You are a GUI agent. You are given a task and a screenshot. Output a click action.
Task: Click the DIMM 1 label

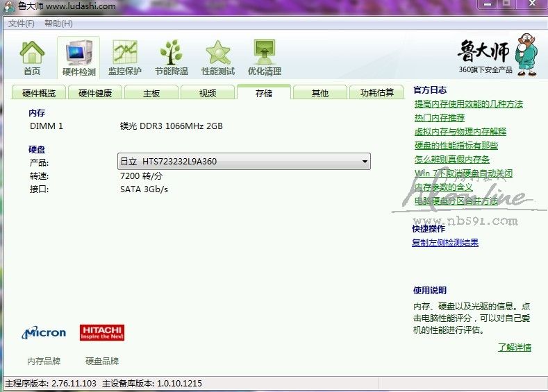[47, 126]
